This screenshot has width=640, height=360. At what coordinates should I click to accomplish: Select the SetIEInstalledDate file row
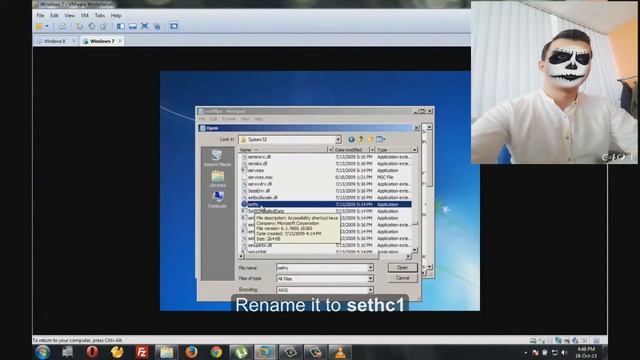click(326, 211)
